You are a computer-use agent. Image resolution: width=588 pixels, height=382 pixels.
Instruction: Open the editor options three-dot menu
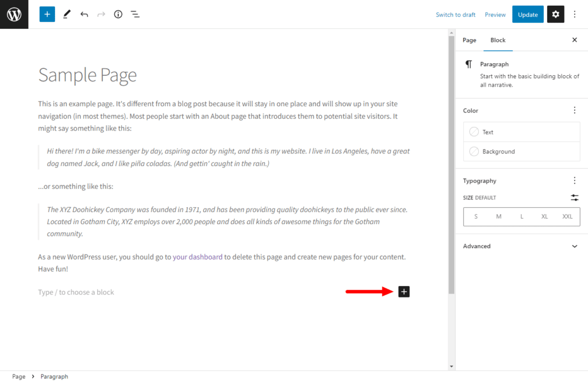point(574,14)
